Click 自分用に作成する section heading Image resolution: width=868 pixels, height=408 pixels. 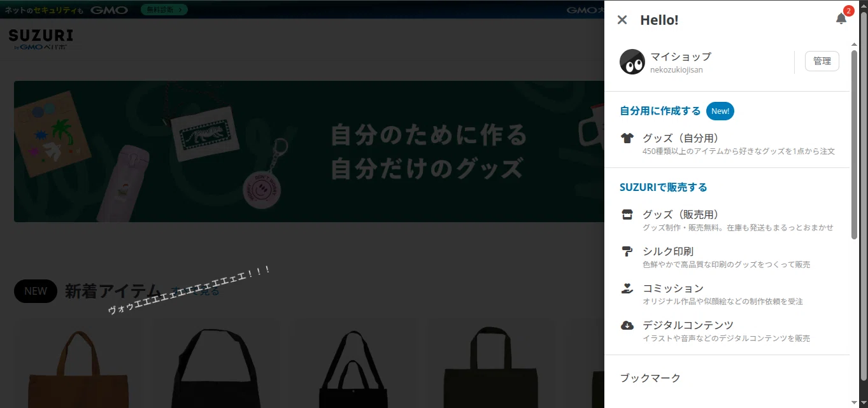pos(660,111)
